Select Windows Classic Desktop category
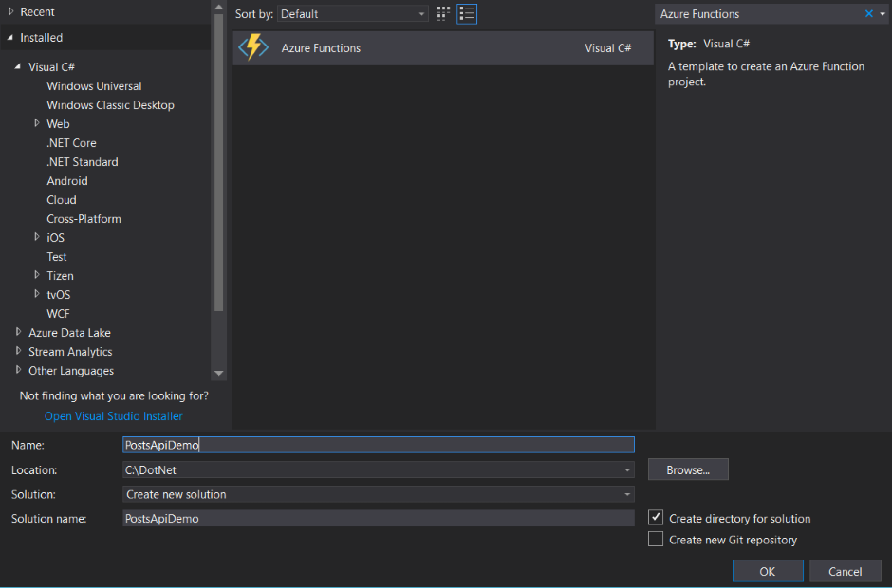This screenshot has height=588, width=892. point(110,104)
